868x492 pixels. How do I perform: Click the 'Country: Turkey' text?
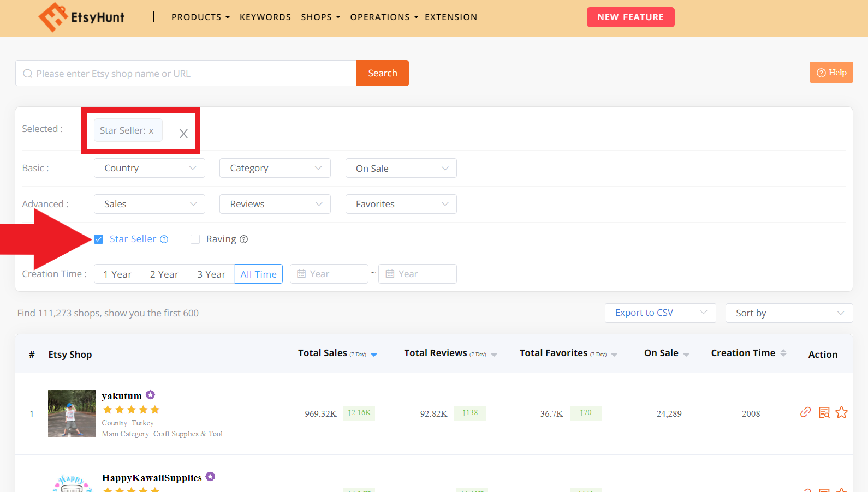coord(128,423)
